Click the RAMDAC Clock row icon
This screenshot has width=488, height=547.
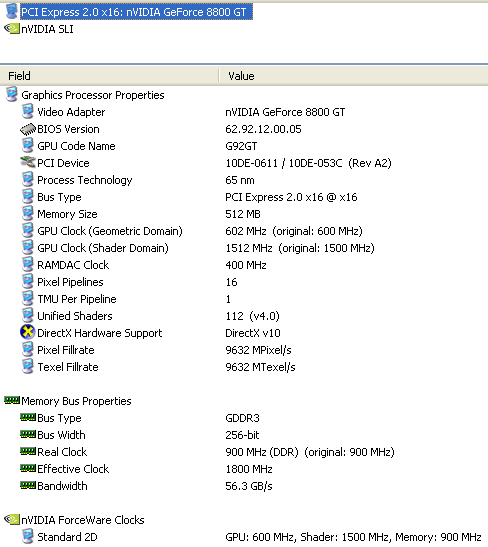28,265
